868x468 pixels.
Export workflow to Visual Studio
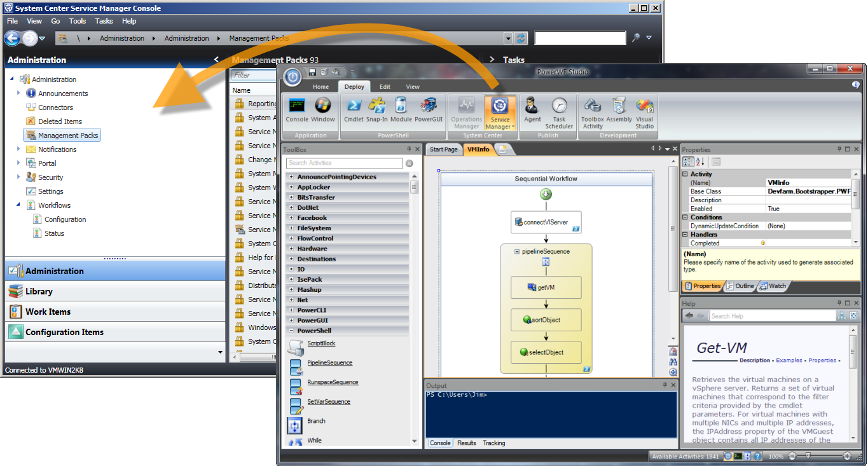pos(645,113)
